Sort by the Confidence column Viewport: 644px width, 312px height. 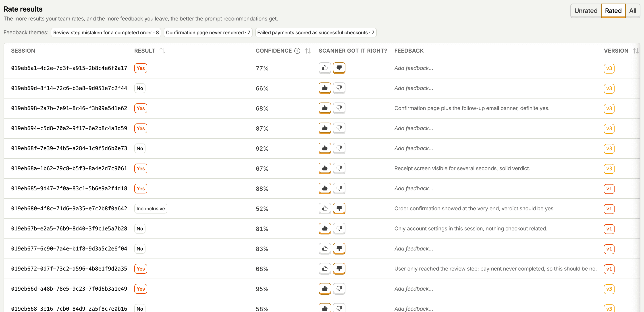(308, 51)
